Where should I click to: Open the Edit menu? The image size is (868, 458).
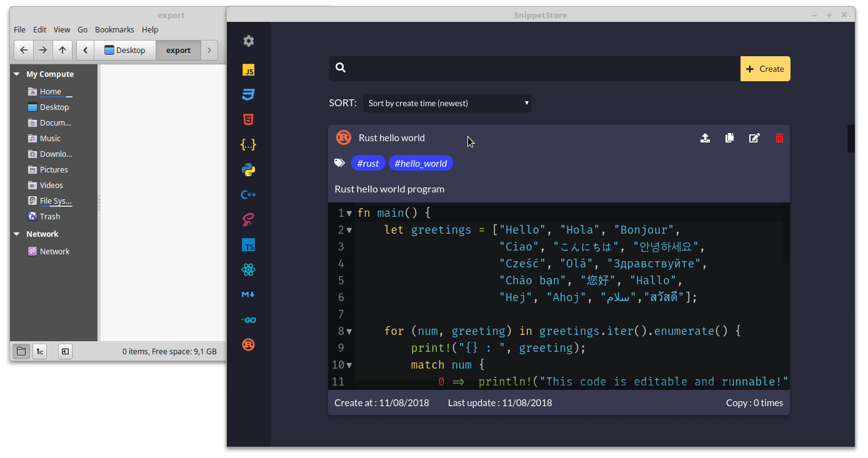[40, 29]
